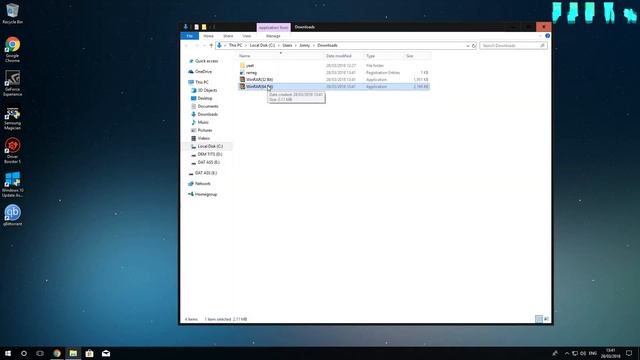Open Task View on the taskbar

(40, 353)
